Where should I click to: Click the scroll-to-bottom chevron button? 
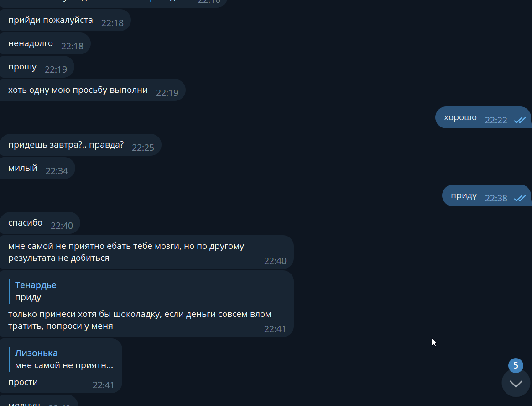[x=516, y=383]
